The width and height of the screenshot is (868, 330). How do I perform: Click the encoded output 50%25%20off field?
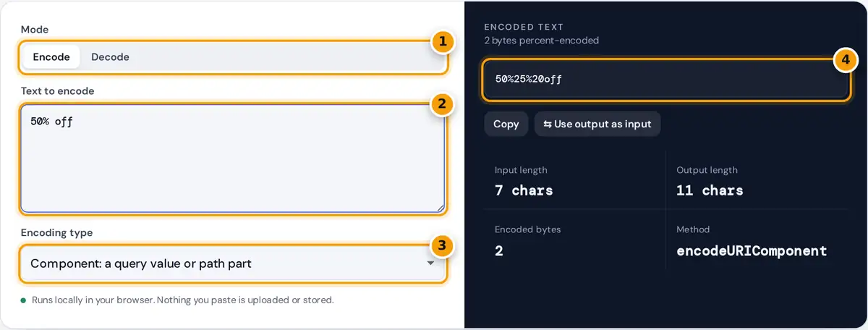pyautogui.click(x=665, y=79)
